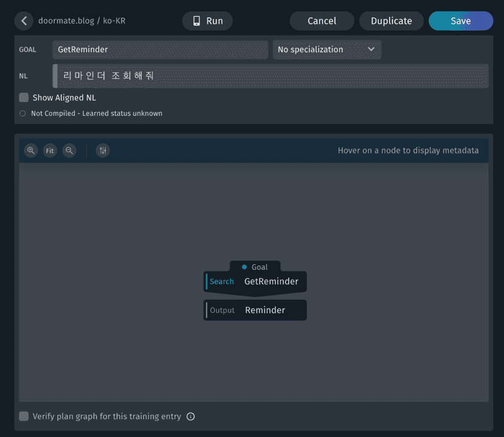The image size is (504, 437).
Task: Save the training entry
Action: click(460, 21)
